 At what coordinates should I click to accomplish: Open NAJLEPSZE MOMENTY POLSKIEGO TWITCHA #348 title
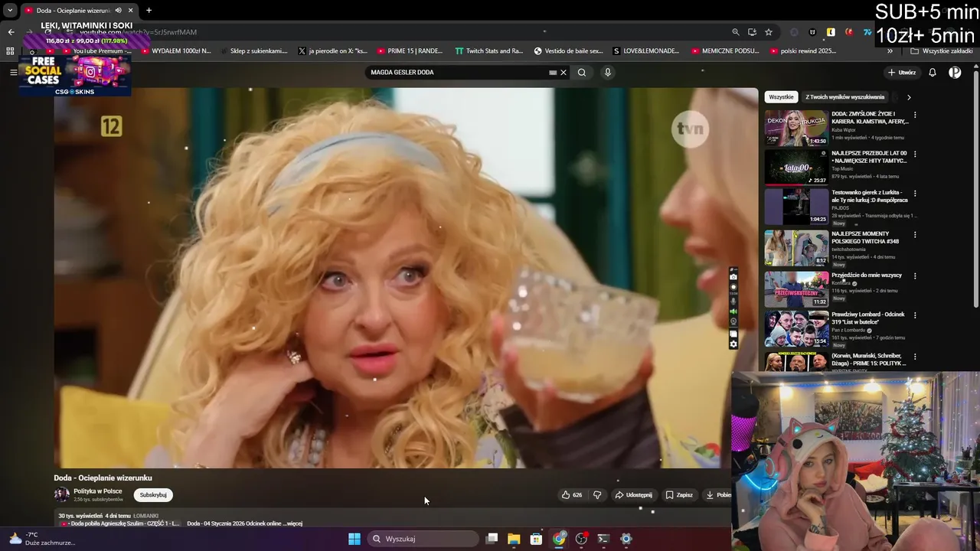pos(865,237)
